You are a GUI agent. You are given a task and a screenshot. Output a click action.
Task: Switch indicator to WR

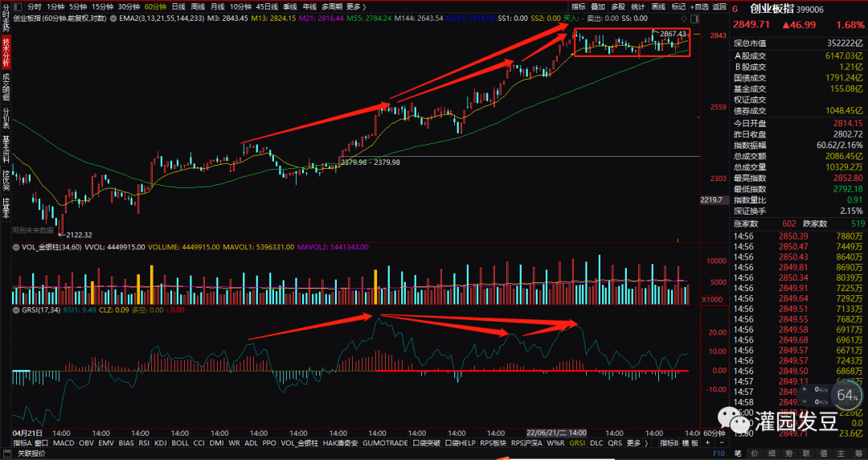234,443
